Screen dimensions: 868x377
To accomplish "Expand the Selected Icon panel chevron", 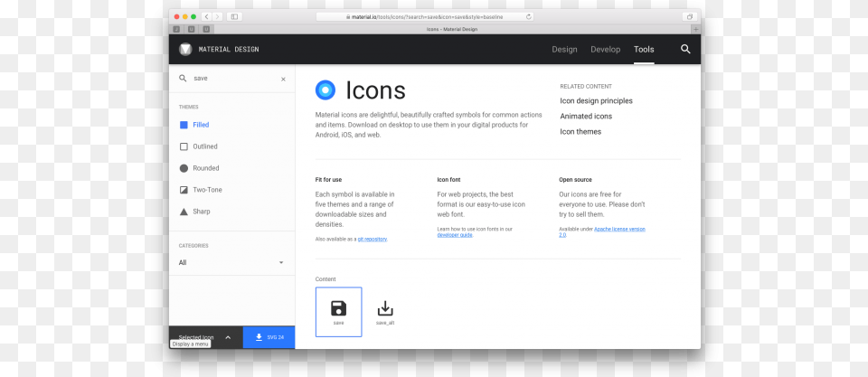I will [228, 337].
